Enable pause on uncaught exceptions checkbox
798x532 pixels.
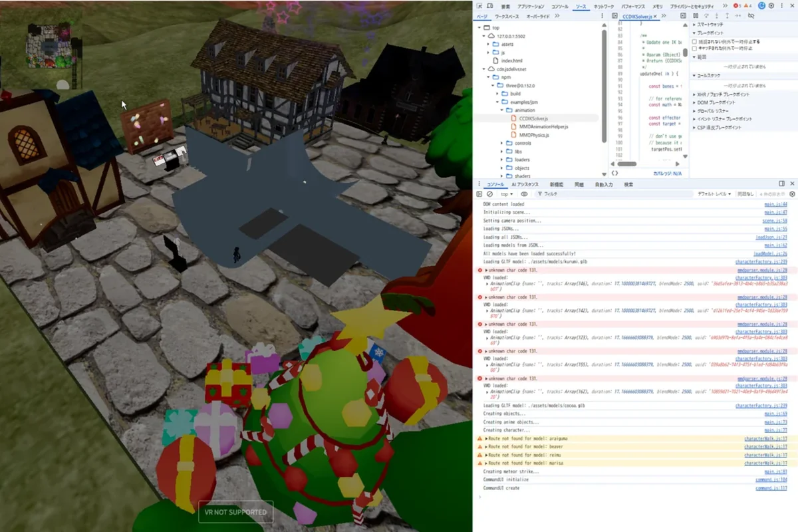[695, 41]
